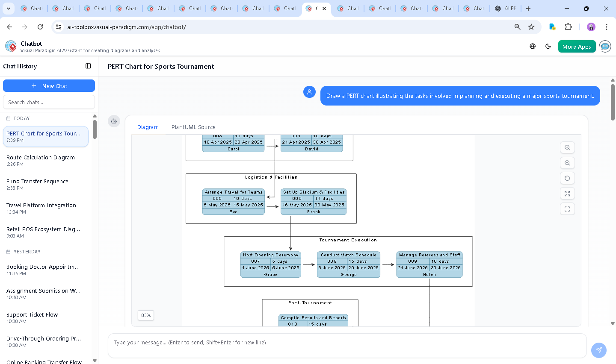616x364 pixels.
Task: Zoom out of the PERT diagram
Action: tap(567, 163)
